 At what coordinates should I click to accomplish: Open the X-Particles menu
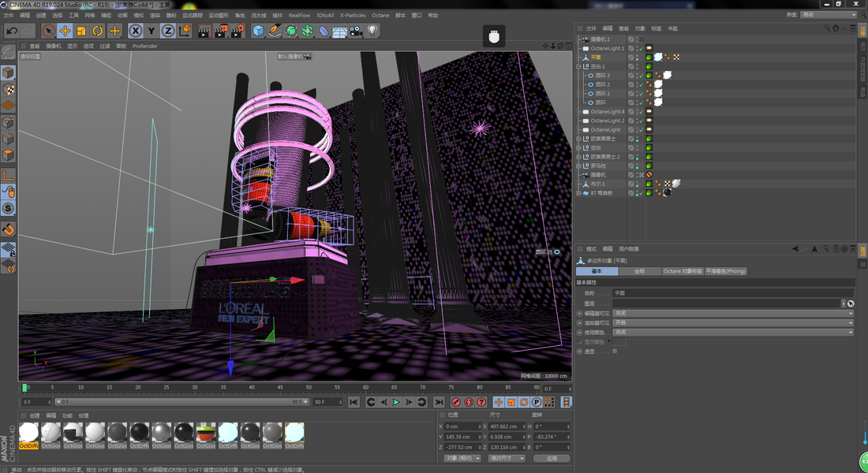[x=353, y=16]
